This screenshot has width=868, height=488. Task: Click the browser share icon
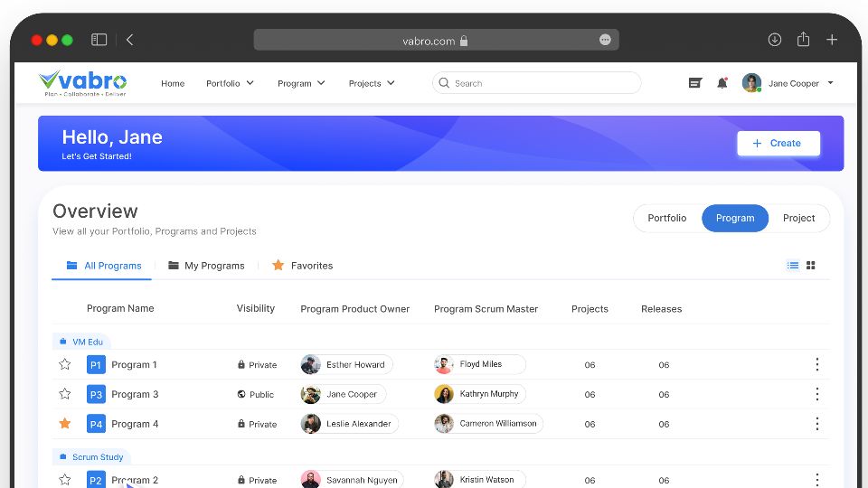tap(803, 40)
